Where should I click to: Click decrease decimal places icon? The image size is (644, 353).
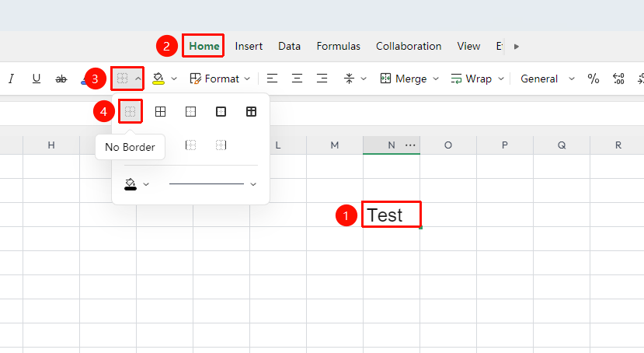[618, 79]
